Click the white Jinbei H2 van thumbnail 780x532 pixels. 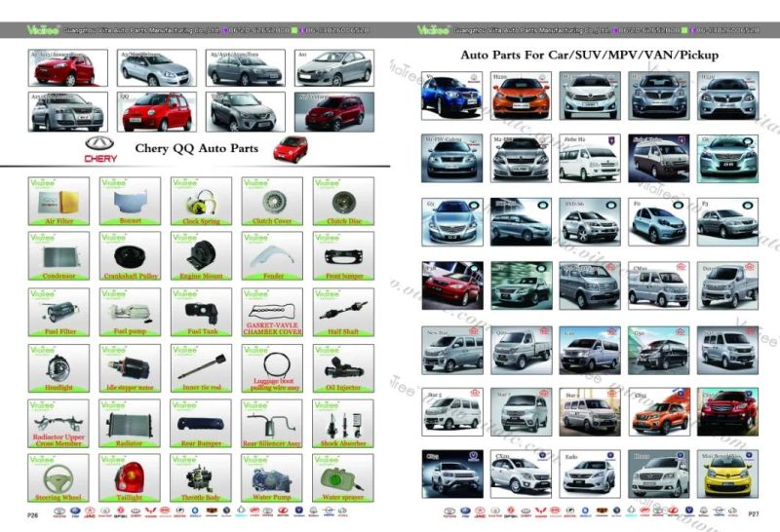tap(590, 158)
